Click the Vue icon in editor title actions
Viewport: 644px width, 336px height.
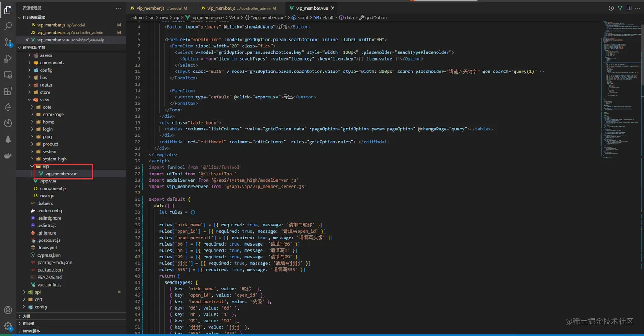coord(619,8)
